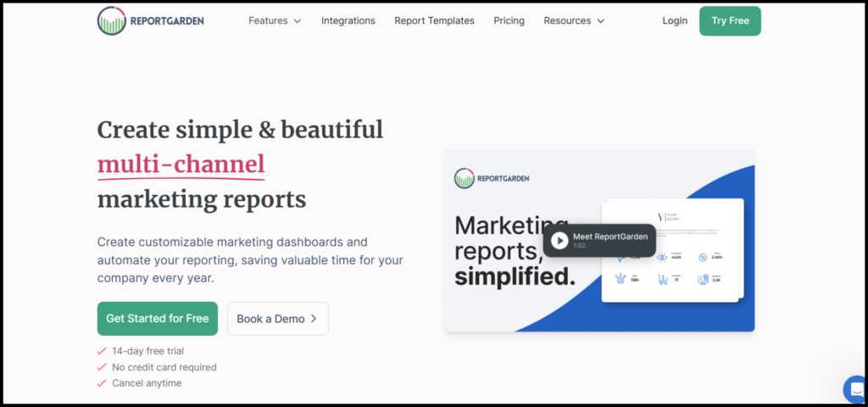Click the Try Free button
Image resolution: width=868 pixels, height=407 pixels.
point(730,21)
